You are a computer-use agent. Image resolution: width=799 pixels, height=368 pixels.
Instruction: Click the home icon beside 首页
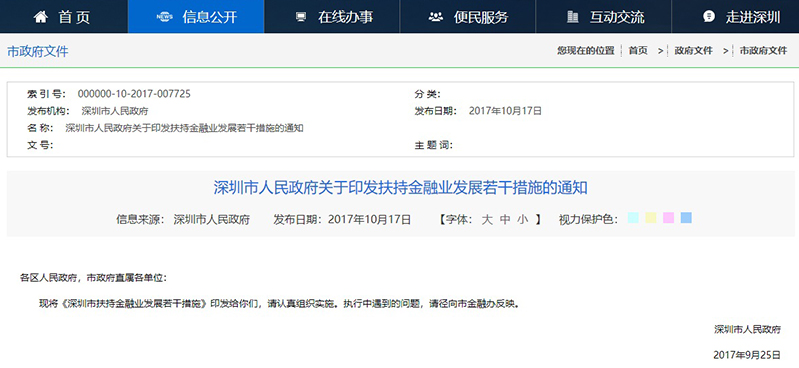click(x=41, y=17)
